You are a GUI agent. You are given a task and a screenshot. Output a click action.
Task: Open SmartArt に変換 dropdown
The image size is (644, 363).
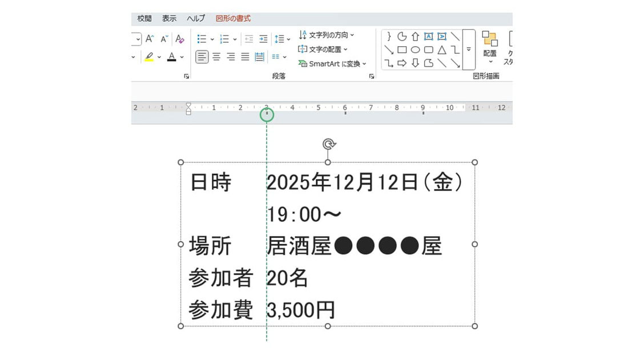click(332, 63)
